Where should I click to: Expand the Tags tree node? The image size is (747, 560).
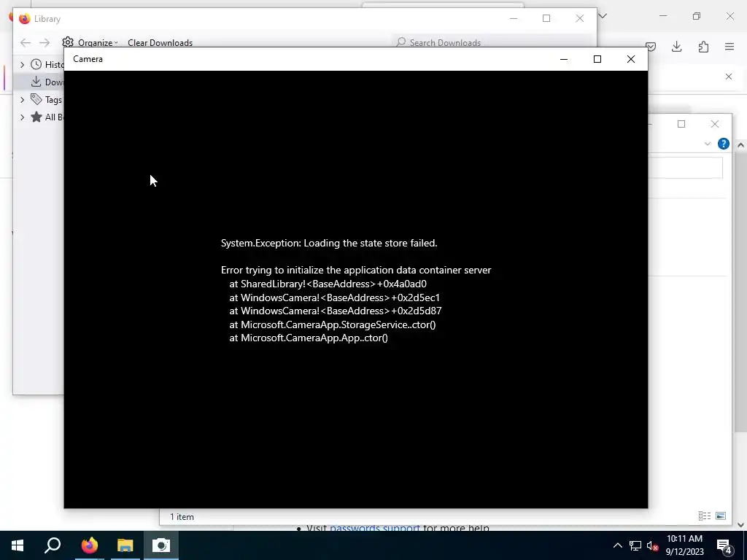(22, 99)
